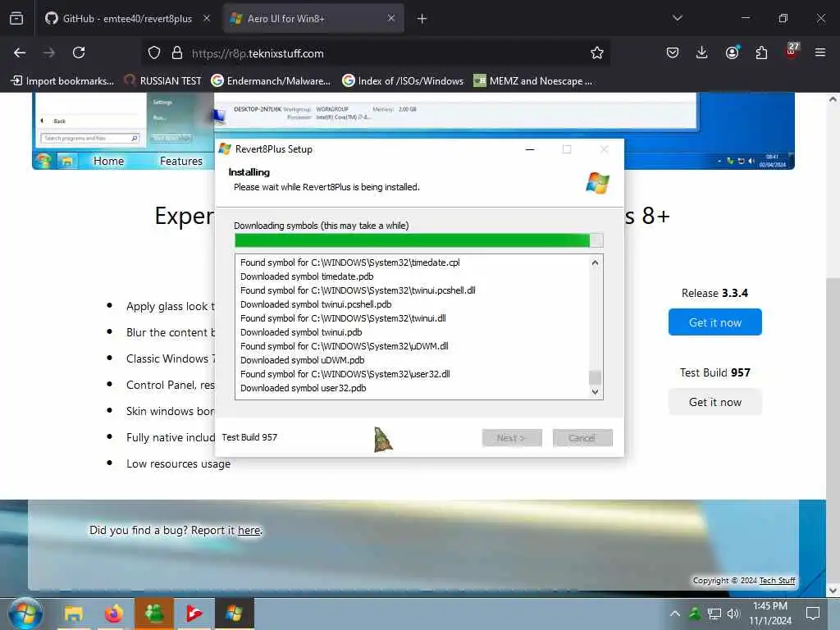The width and height of the screenshot is (840, 630).
Task: Open the list all tabs dropdown
Action: coord(678,18)
